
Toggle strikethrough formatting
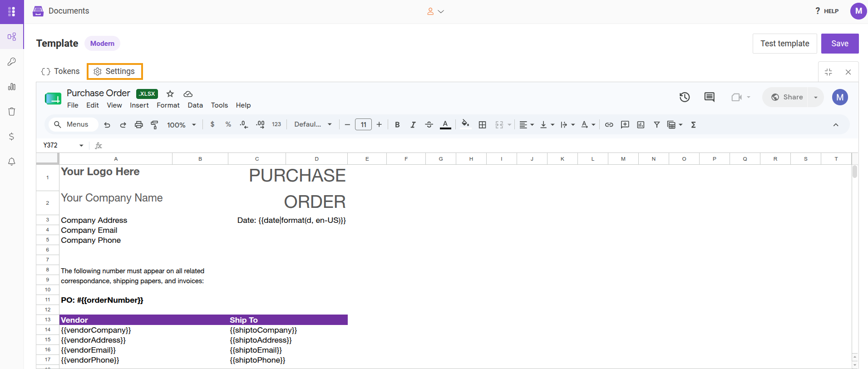click(x=429, y=125)
